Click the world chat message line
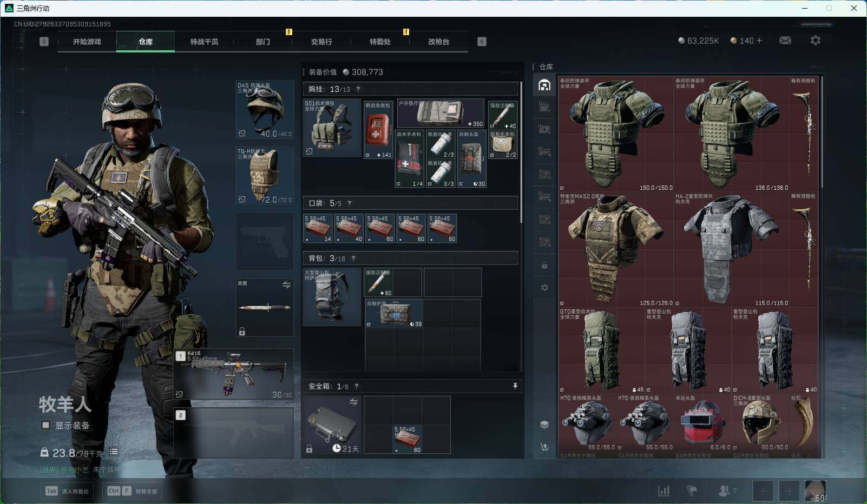The width and height of the screenshot is (867, 504). tap(81, 470)
